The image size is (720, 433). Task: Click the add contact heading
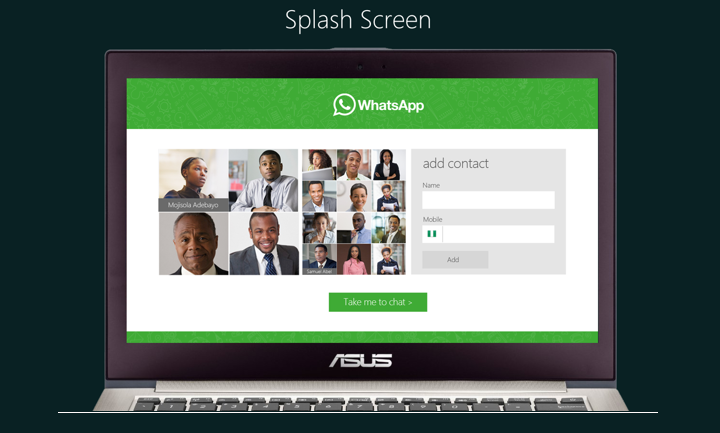[456, 163]
